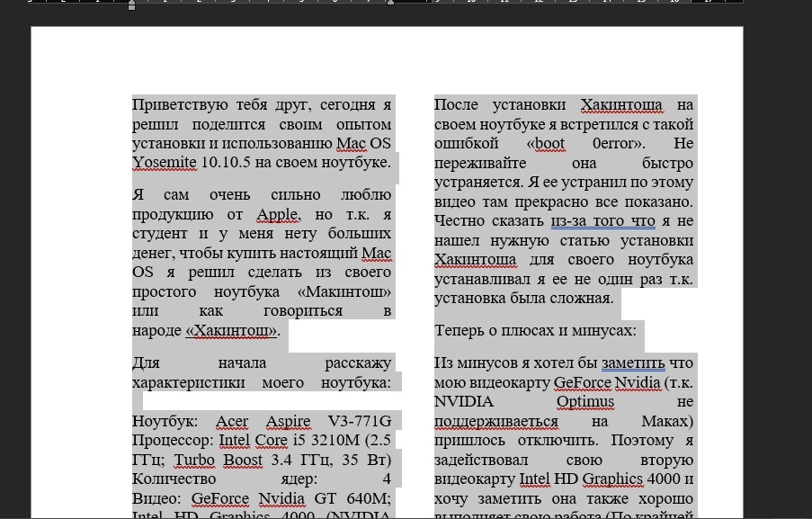
Task: Click the word "После" starting right column
Action: pos(456,104)
